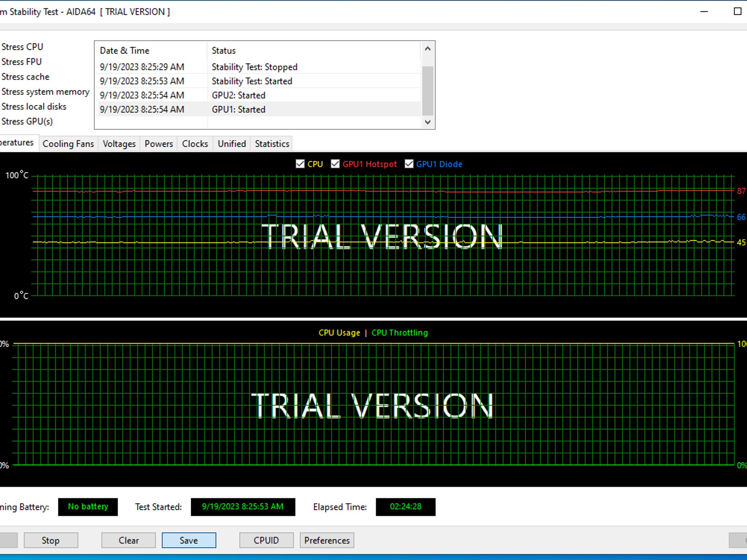Click the Clear button

(x=128, y=540)
